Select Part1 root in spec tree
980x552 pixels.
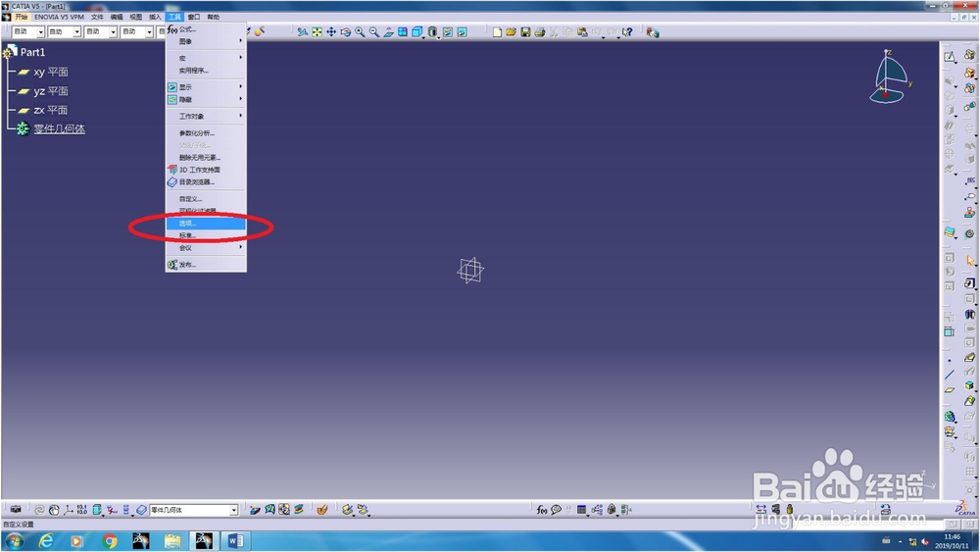[x=32, y=52]
